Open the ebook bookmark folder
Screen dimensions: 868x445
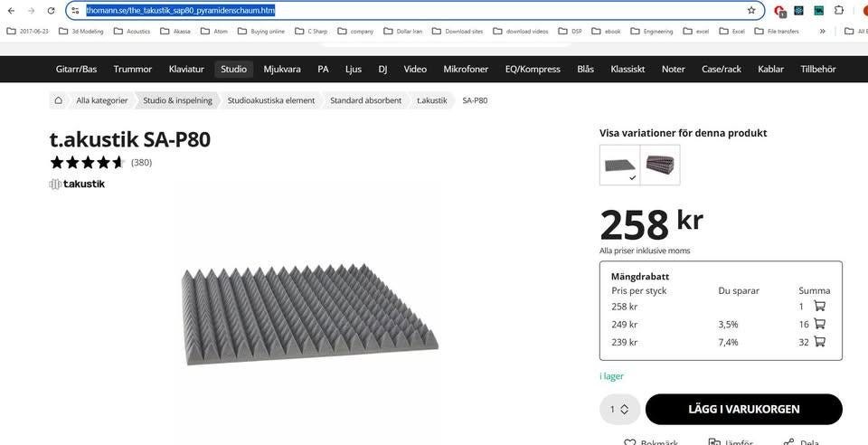point(606,32)
